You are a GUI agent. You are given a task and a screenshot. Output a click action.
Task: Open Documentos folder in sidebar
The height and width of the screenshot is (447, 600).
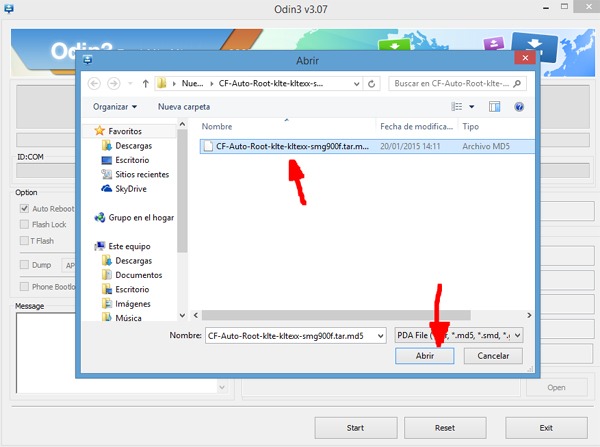coord(139,275)
